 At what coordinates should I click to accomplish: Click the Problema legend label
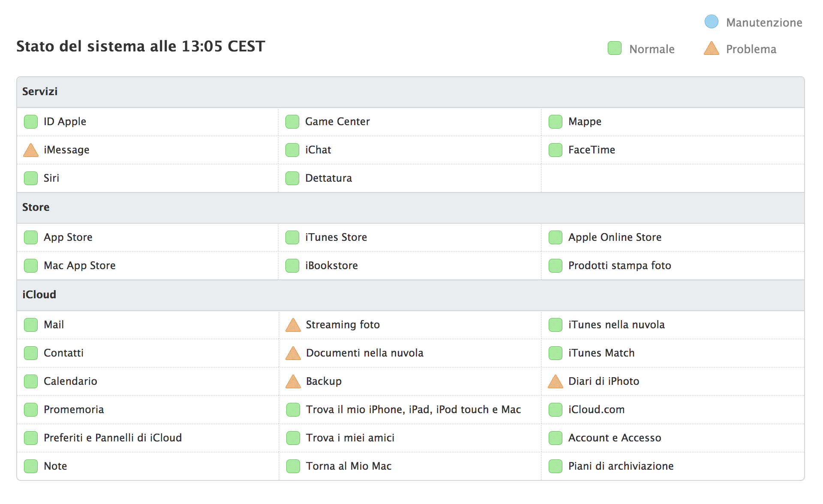[751, 49]
